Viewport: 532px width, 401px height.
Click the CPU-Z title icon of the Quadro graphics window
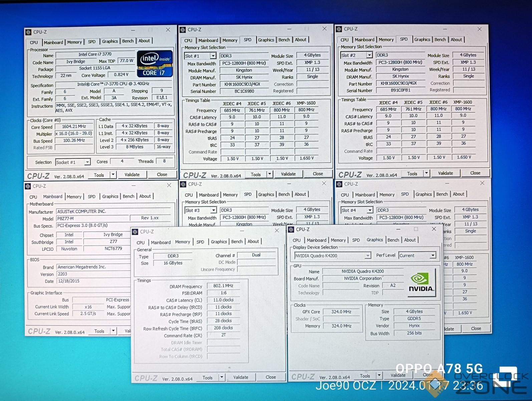291,229
